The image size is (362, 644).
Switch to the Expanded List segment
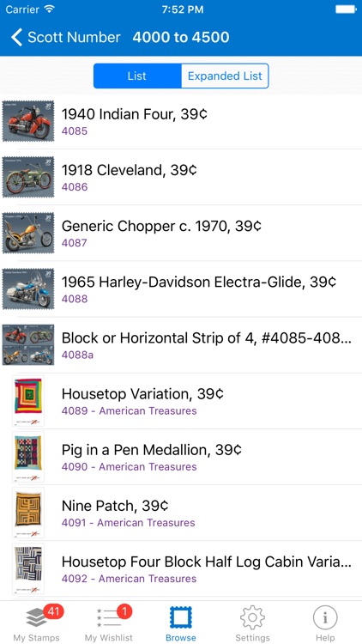coord(225,76)
